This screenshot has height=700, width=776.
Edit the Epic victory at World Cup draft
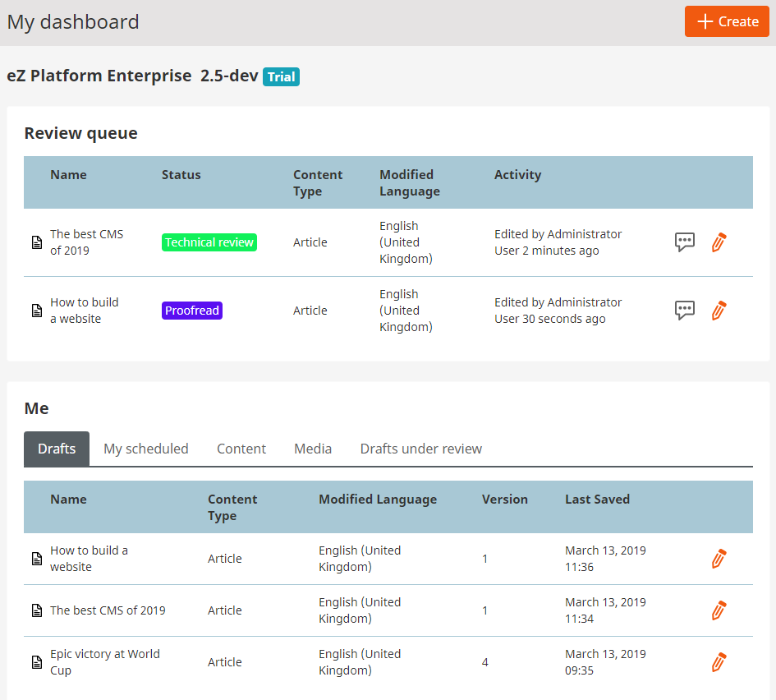[719, 662]
